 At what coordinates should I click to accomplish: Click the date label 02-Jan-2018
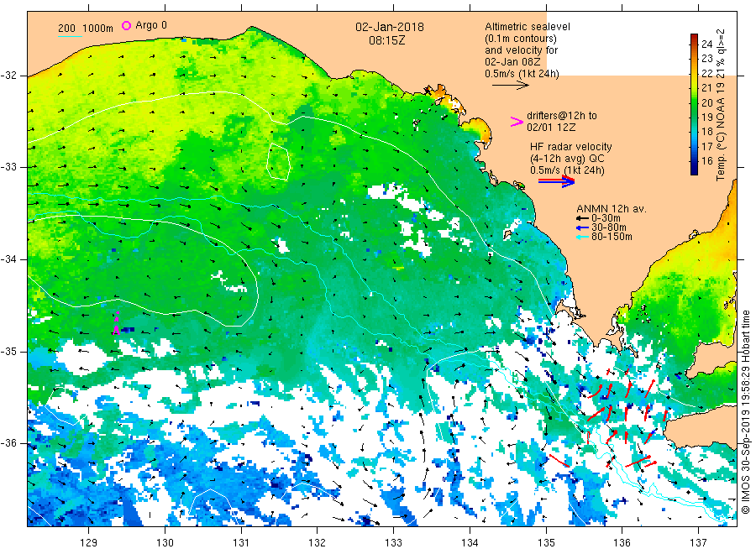pyautogui.click(x=390, y=27)
